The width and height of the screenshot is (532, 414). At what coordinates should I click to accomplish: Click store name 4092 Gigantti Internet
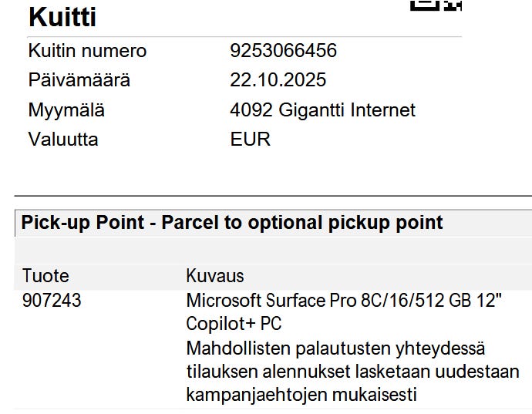click(322, 110)
